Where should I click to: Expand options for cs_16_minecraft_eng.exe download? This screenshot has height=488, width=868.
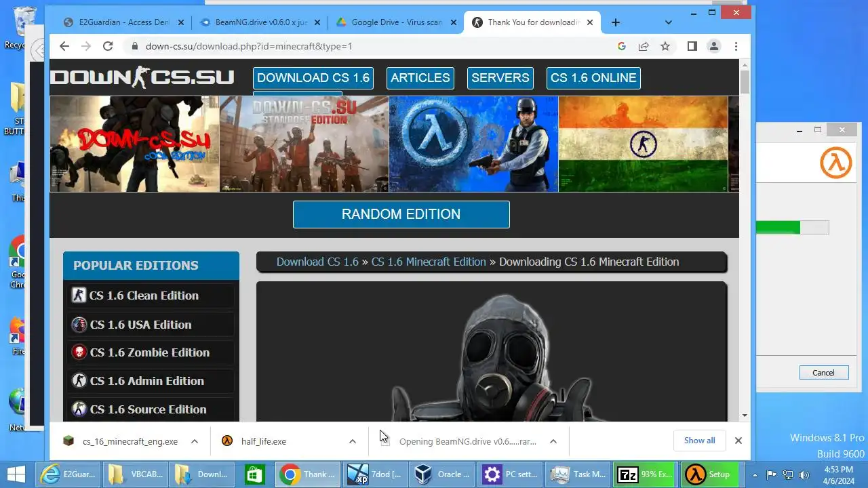195,441
